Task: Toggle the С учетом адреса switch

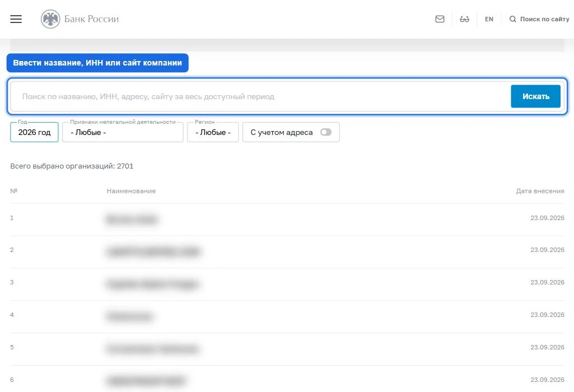Action: pos(326,132)
